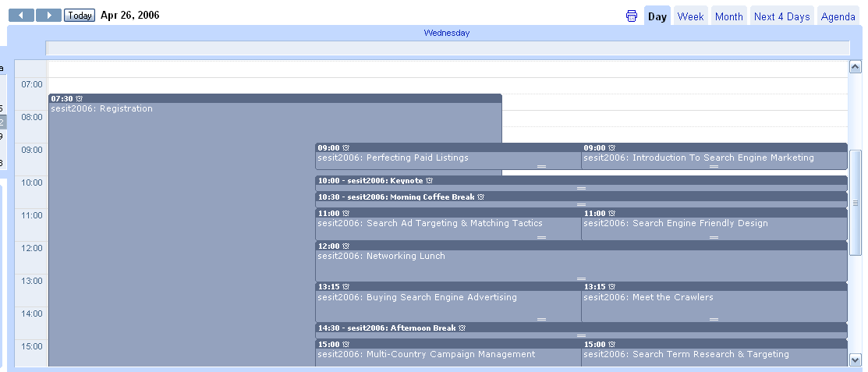Click reminder bell on Afternoon Break event

click(x=462, y=328)
